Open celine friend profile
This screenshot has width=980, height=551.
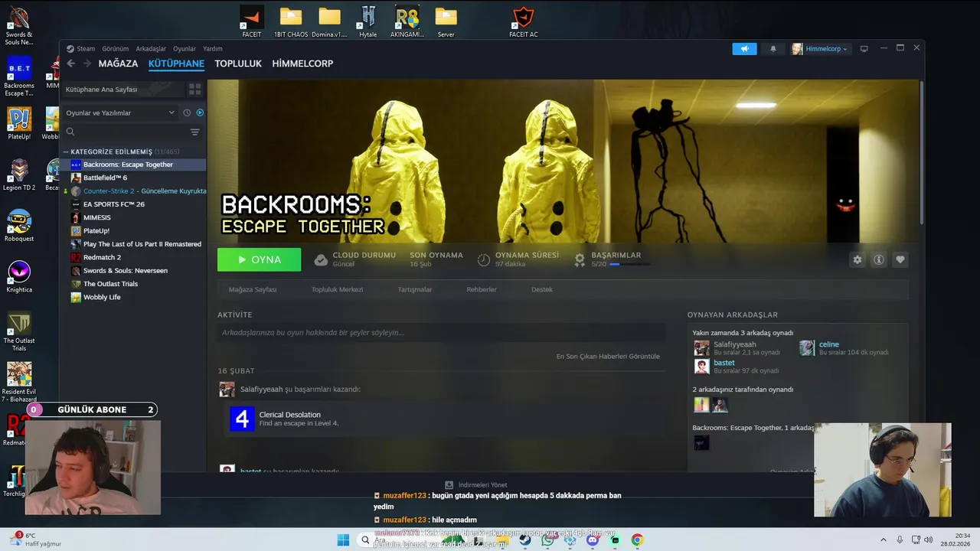click(x=829, y=344)
